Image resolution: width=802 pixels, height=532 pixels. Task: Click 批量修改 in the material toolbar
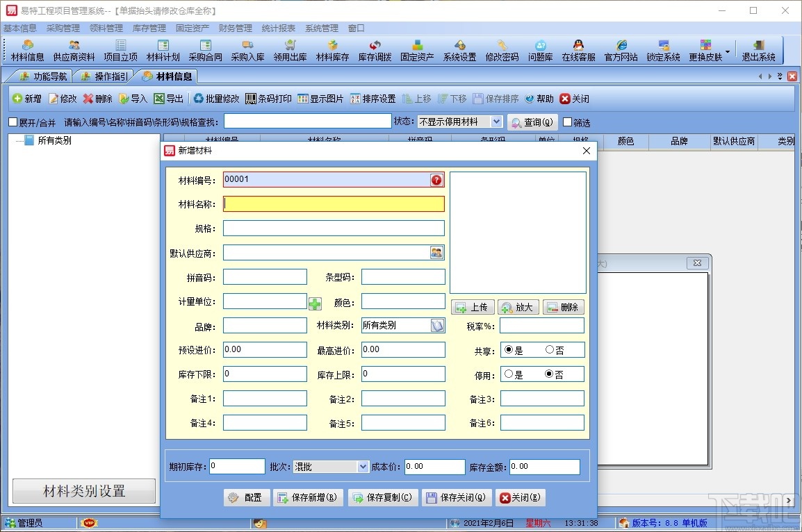(216, 99)
